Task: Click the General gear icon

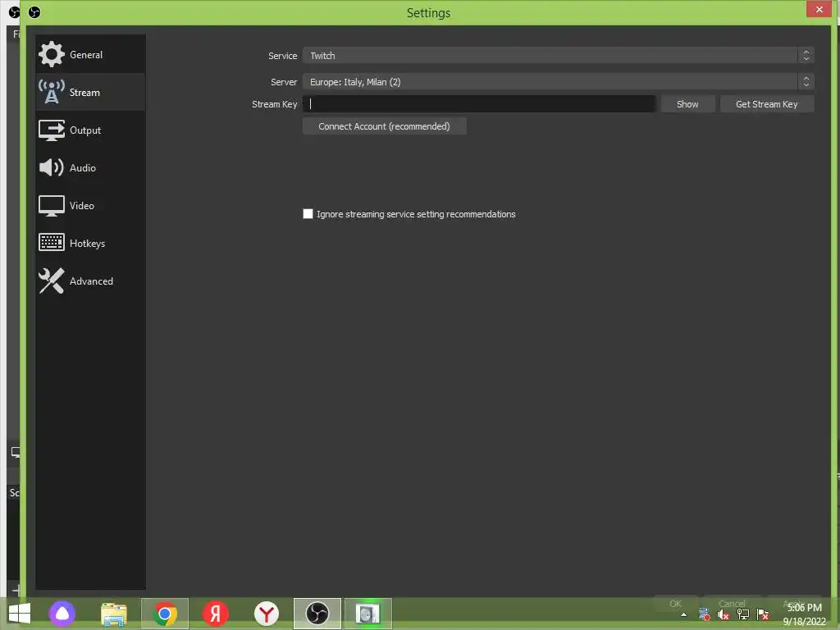Action: (52, 54)
